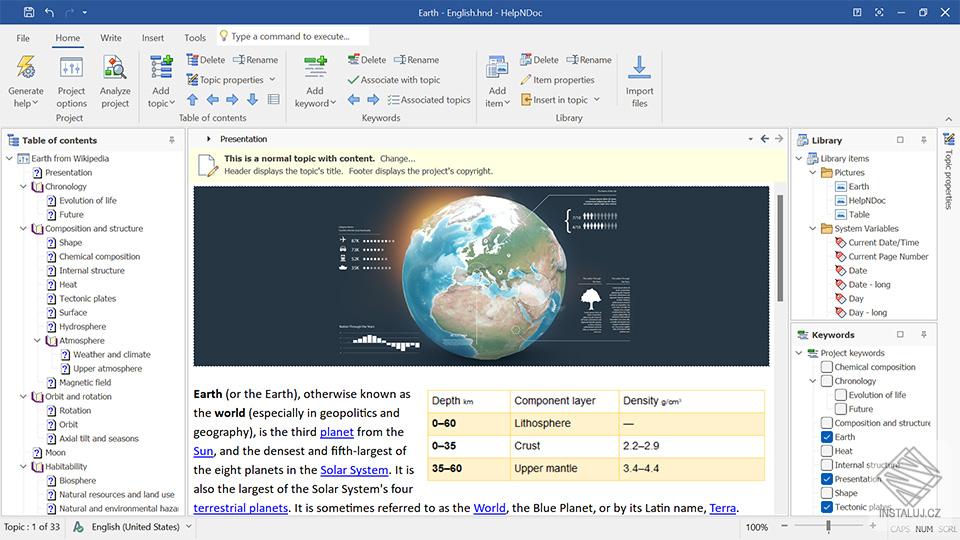Click the Save icon in title bar

pyautogui.click(x=28, y=12)
